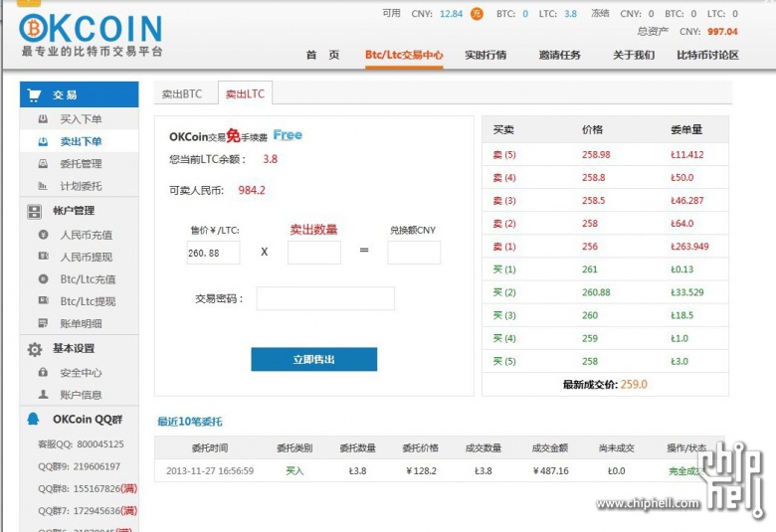This screenshot has height=532, width=776.
Task: Click the 账户信息 person icon
Action: (43, 395)
